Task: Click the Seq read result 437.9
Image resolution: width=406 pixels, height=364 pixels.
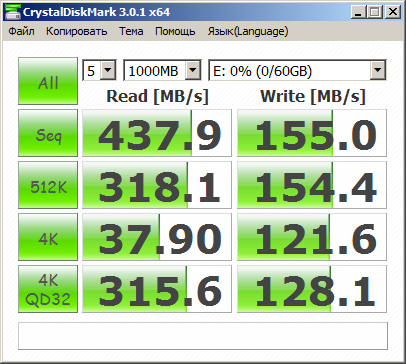Action: 157,133
